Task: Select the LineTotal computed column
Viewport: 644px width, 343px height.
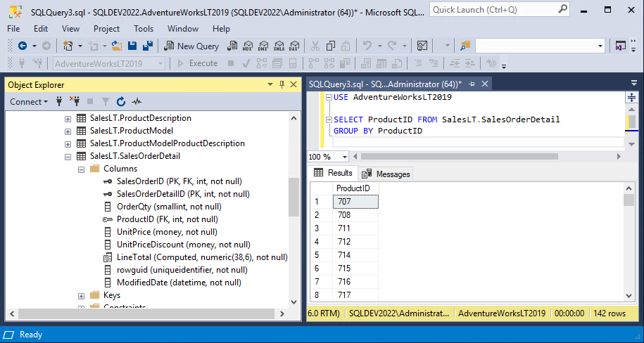Action: tap(202, 257)
